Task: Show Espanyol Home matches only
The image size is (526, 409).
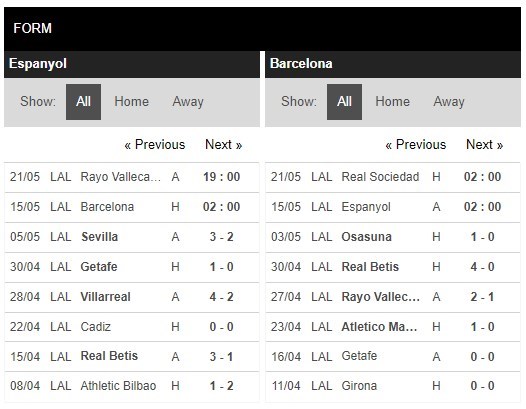Action: point(132,102)
